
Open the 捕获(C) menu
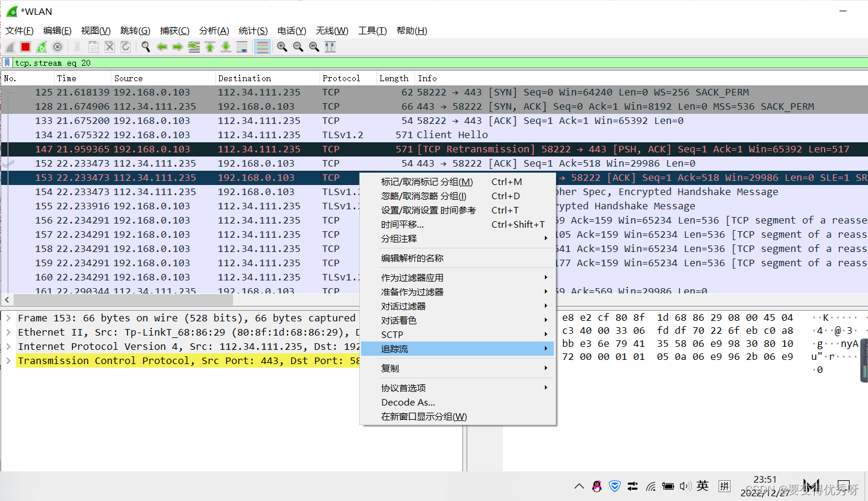[175, 31]
